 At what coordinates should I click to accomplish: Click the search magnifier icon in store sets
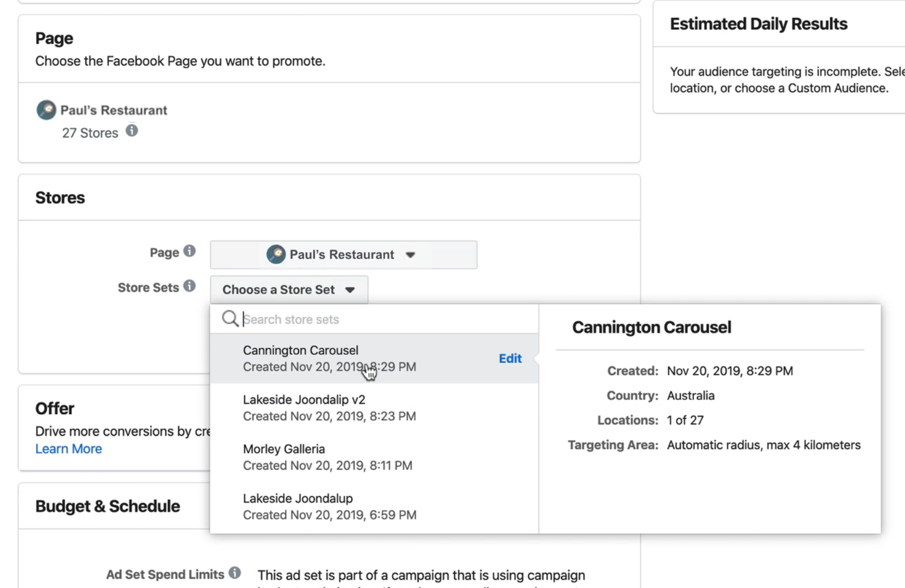(x=230, y=319)
